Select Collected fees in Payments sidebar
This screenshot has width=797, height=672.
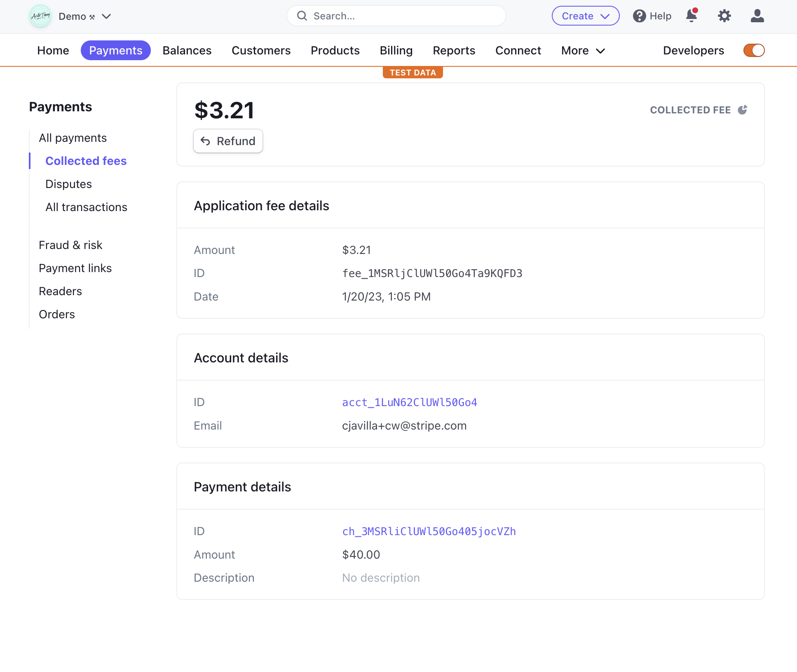(x=86, y=161)
